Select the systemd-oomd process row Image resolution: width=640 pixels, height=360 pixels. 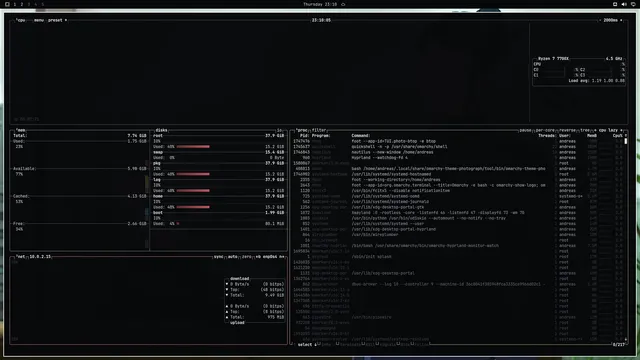coord(459,196)
